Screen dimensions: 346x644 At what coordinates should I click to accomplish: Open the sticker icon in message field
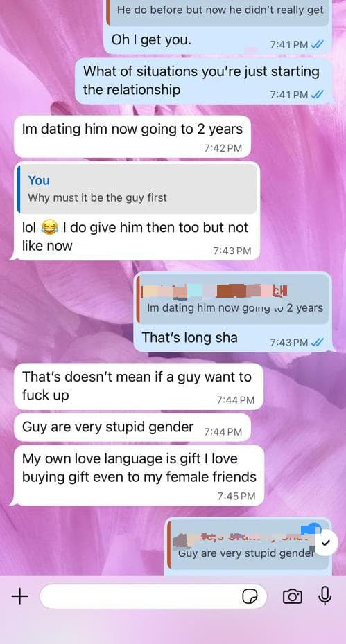(250, 596)
